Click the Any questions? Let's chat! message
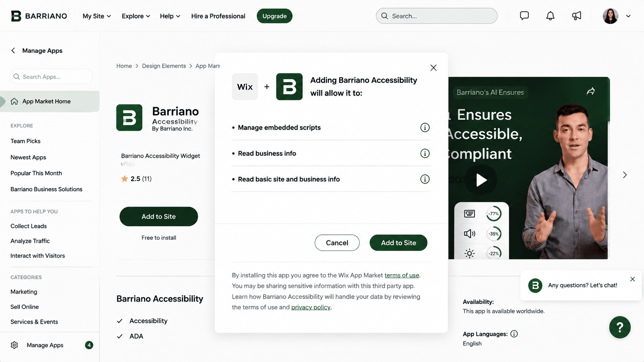Image resolution: width=644 pixels, height=362 pixels. [x=582, y=285]
